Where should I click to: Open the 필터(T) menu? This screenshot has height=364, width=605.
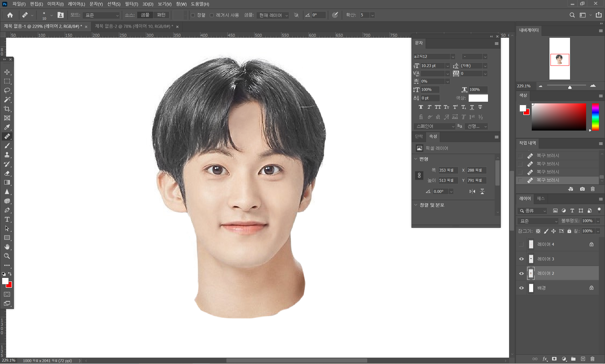[131, 4]
